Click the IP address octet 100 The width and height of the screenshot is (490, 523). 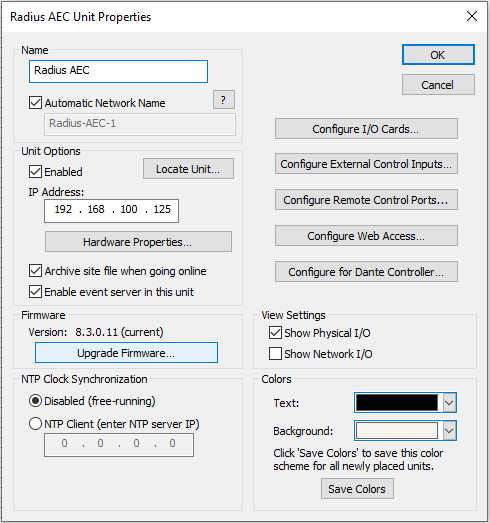pos(129,209)
